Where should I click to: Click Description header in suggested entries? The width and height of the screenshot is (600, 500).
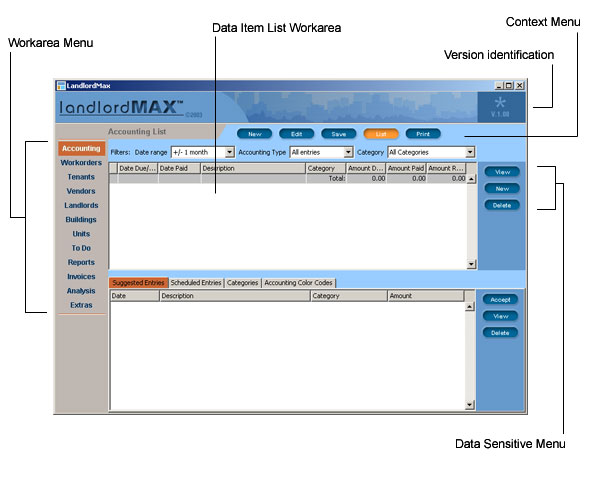235,296
